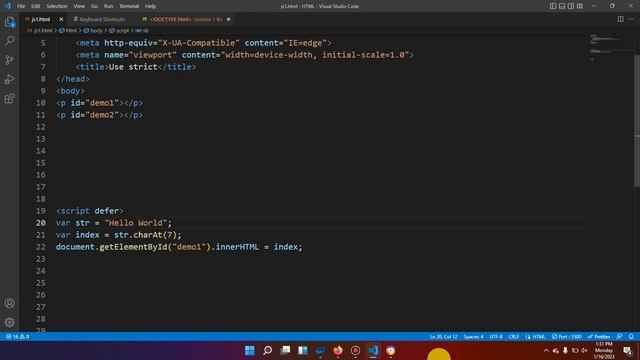This screenshot has width=640, height=360.
Task: Show errors and warnings in status bar
Action: coord(17,337)
